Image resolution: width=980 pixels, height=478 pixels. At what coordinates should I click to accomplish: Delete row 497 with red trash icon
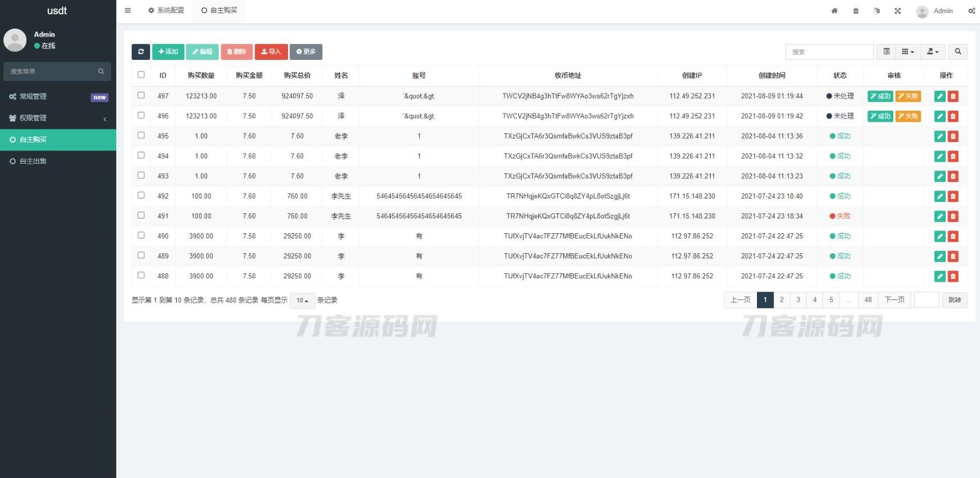[953, 96]
